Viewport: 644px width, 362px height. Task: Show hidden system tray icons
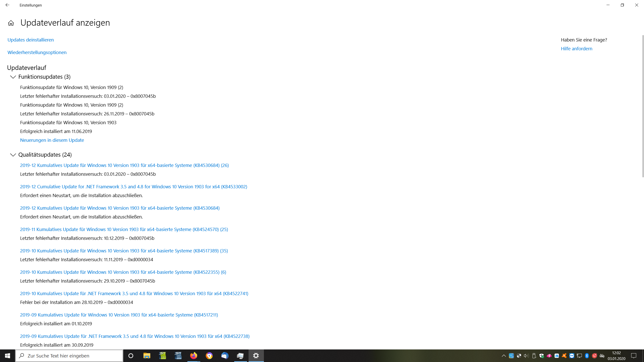tap(504, 355)
